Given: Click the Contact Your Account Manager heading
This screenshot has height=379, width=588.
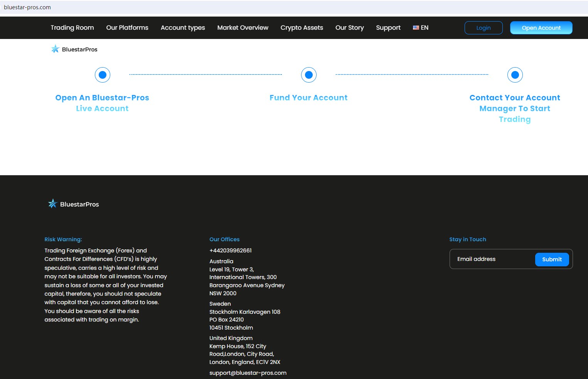Looking at the screenshot, I should [x=515, y=108].
